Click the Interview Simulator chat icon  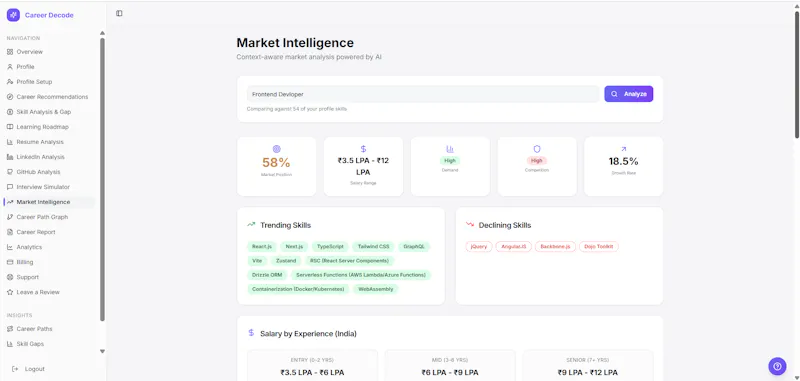click(x=10, y=187)
